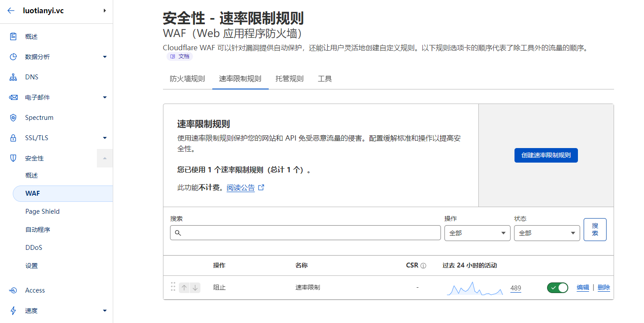Click the external link icon after 阅读公告
Viewport: 644px width, 323px height.
click(261, 187)
